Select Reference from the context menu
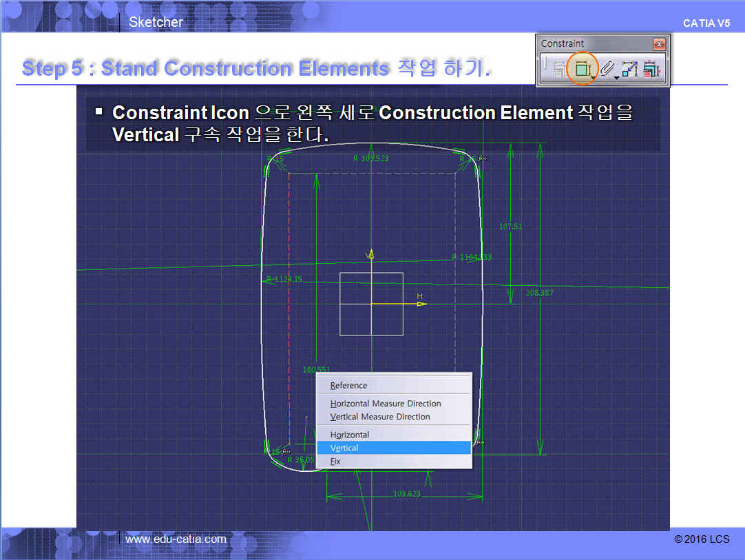745x560 pixels. [x=348, y=386]
